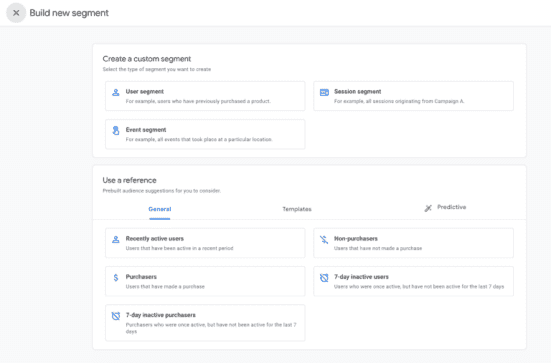Image resolution: width=551 pixels, height=363 pixels.
Task: Select the Recently active users reference
Action: click(x=205, y=243)
